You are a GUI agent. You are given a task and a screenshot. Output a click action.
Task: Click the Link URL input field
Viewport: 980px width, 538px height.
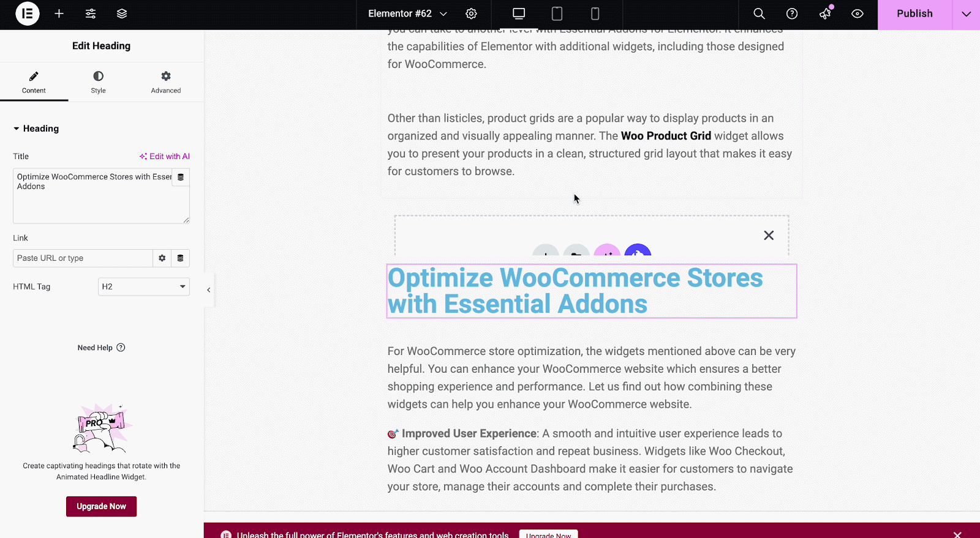83,258
